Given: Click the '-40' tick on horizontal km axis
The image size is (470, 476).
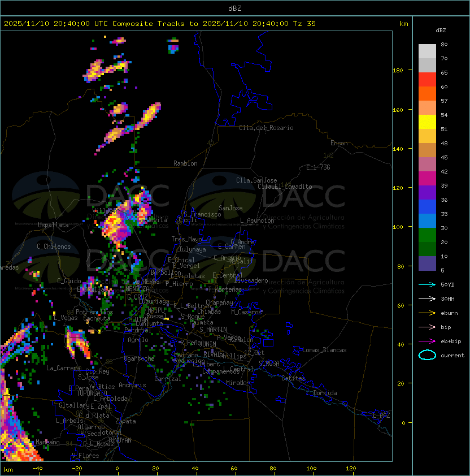Looking at the screenshot, I should (x=38, y=469).
